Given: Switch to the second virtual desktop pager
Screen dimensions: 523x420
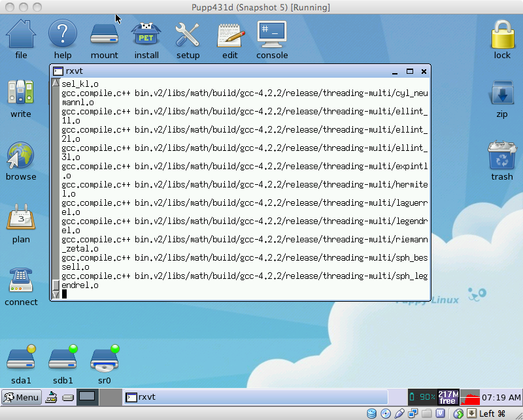Looking at the screenshot, I should tap(112, 396).
